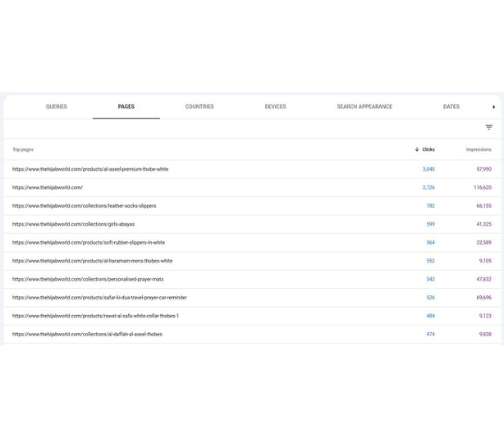Open the leather-socks-slippers collection row
This screenshot has width=504, height=438.
click(x=84, y=206)
